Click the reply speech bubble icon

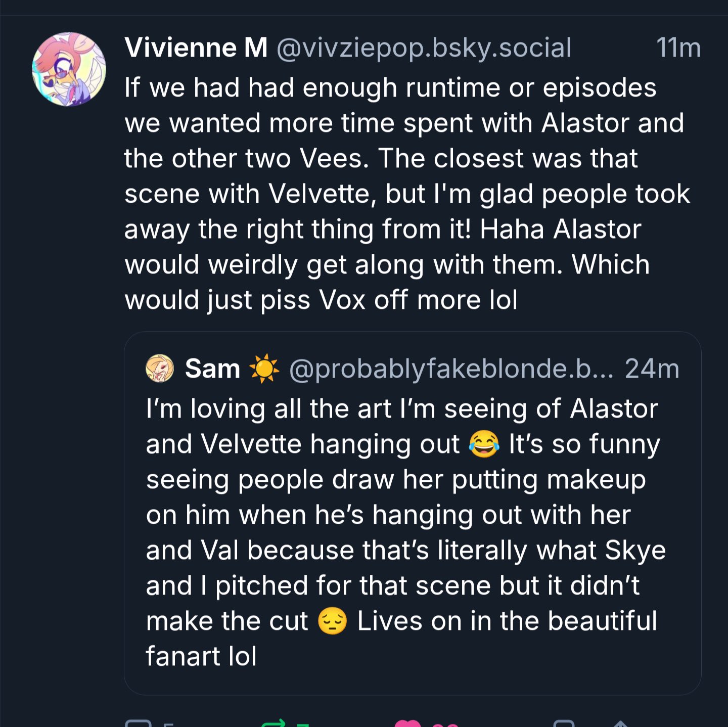click(138, 724)
